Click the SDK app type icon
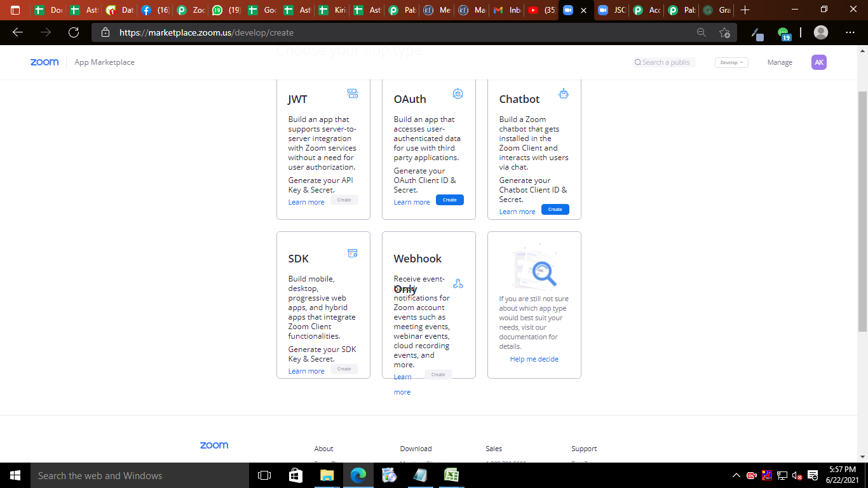Viewport: 868px width, 488px height. click(353, 253)
